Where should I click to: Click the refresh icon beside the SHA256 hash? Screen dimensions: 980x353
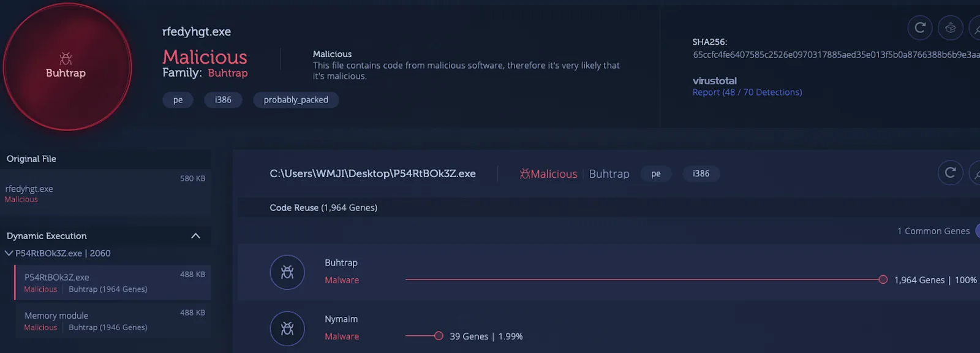(920, 28)
